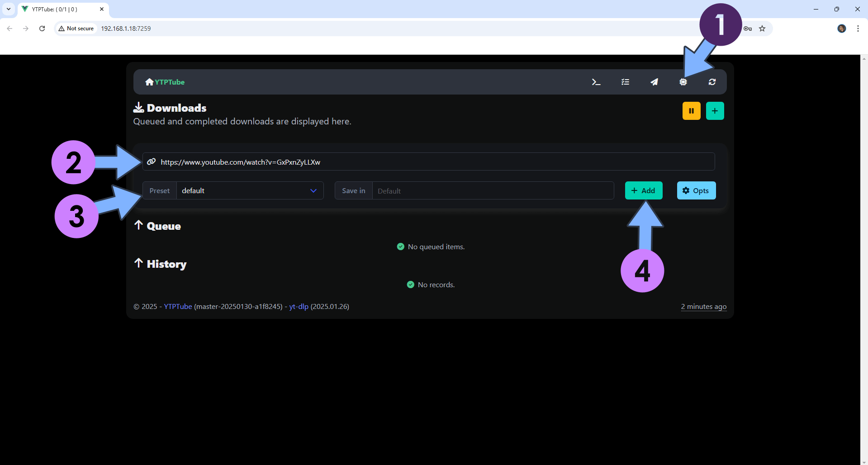This screenshot has width=868, height=465.
Task: Reload the page with browser refresh icon
Action: [x=42, y=28]
